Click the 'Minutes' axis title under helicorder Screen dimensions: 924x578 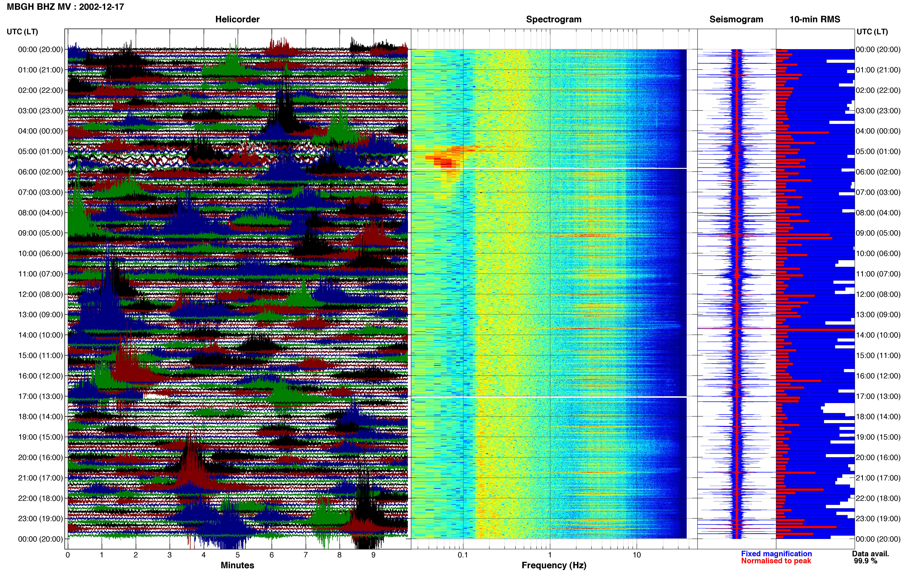tap(237, 565)
